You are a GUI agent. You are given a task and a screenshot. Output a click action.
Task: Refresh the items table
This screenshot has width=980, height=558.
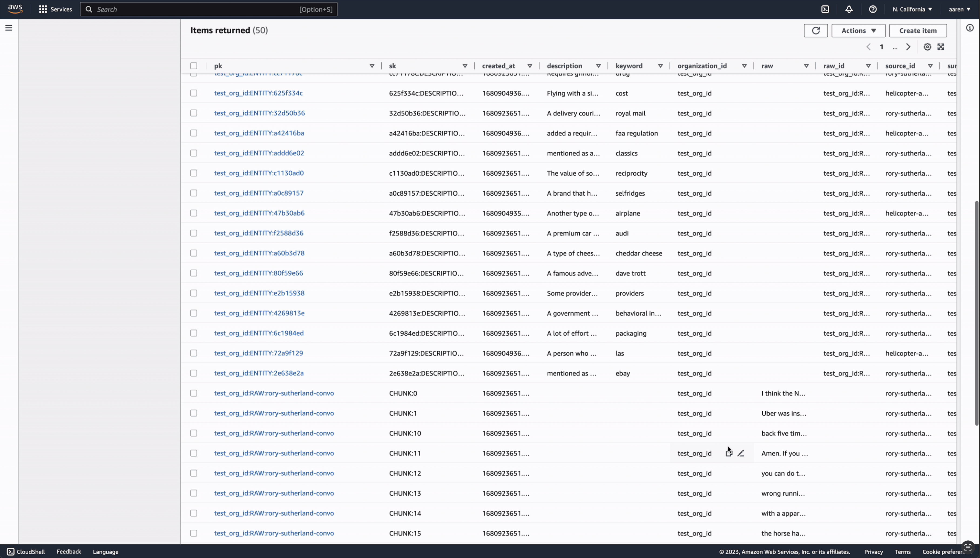coord(816,31)
